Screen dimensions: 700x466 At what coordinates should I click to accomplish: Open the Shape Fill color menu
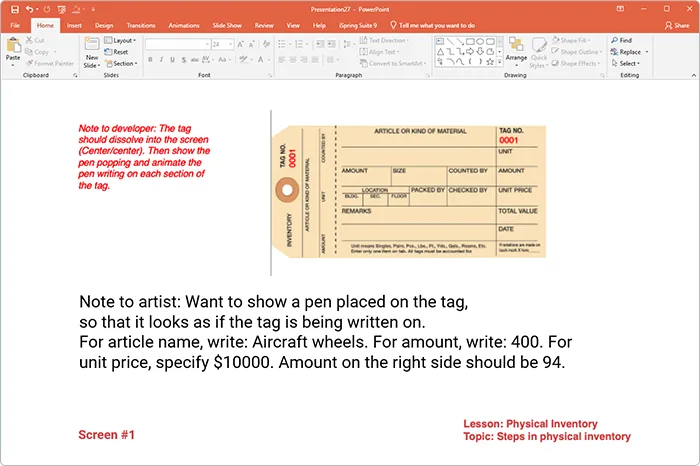tap(571, 40)
